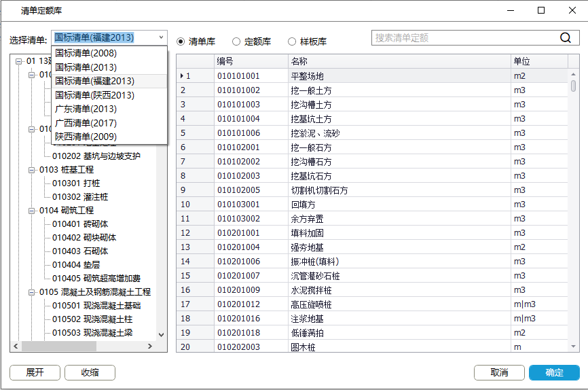
Task: Click the table vertical scrollbar thumb
Action: coord(573,86)
